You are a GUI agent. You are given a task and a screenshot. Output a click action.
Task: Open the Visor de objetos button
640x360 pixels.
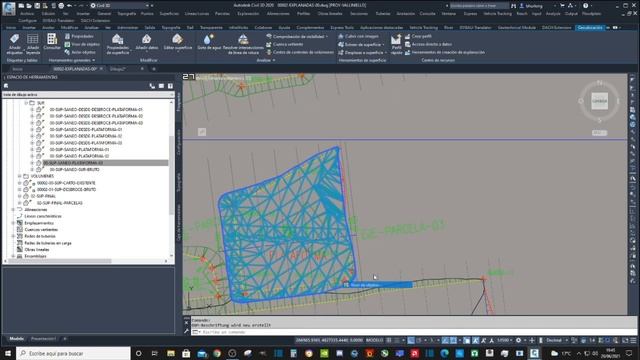pyautogui.click(x=82, y=44)
